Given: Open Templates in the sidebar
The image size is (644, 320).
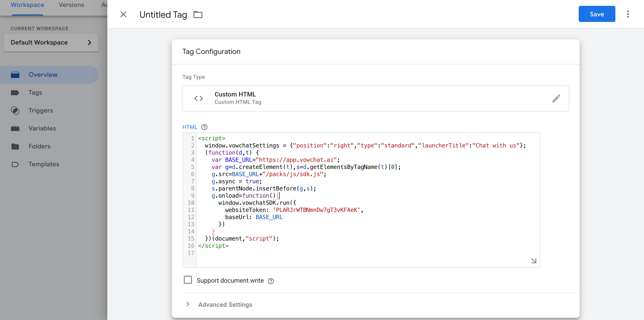Looking at the screenshot, I should click(44, 164).
